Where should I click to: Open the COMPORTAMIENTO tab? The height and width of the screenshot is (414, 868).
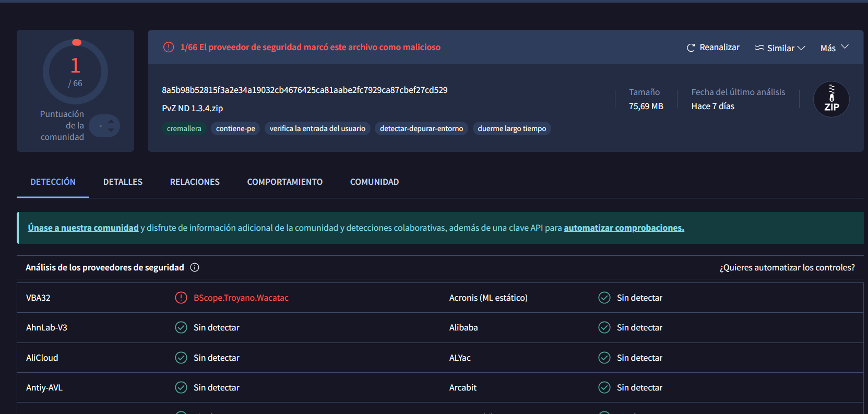coord(284,182)
